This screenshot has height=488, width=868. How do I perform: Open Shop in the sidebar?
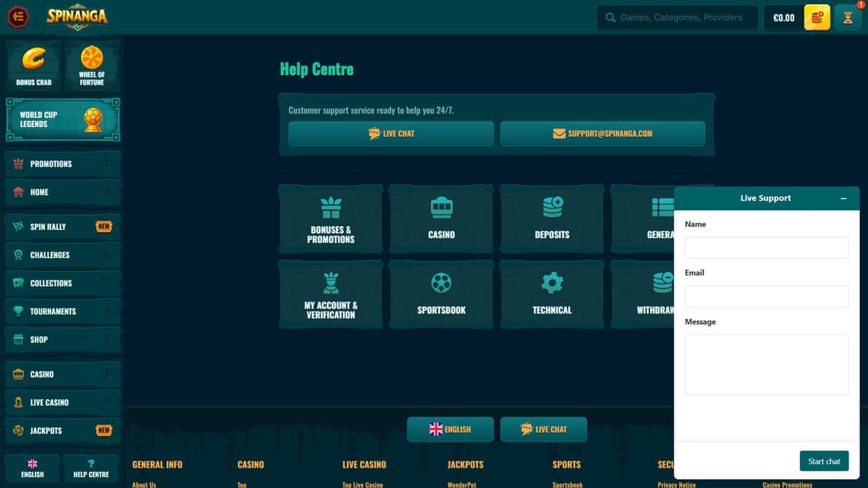click(x=63, y=340)
